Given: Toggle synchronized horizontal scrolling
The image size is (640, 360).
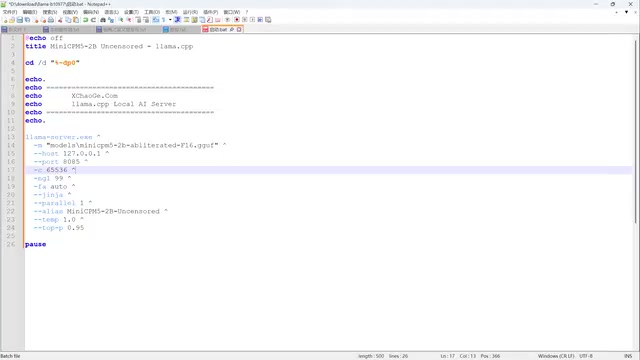Looking at the screenshot, I should [x=146, y=20].
